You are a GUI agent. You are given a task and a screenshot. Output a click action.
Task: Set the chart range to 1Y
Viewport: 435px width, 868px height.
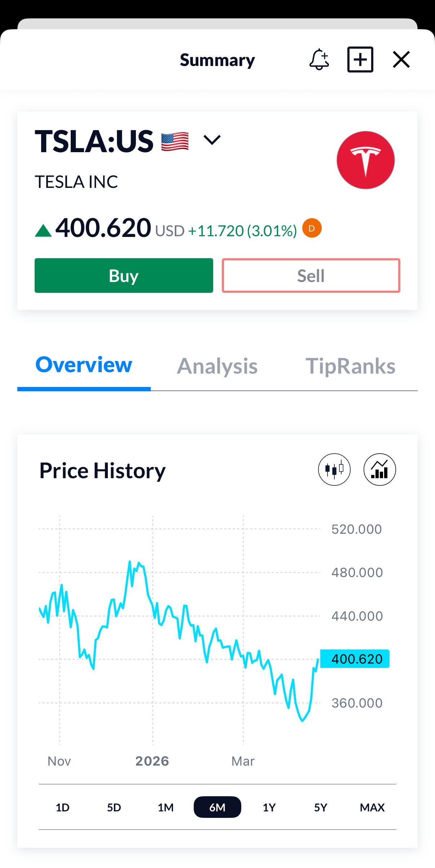point(269,807)
